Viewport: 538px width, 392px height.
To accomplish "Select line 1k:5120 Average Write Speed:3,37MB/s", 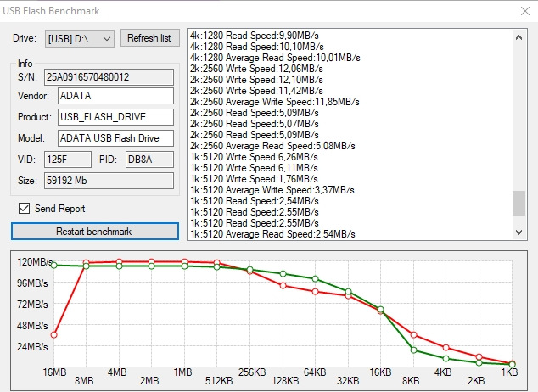I will (x=272, y=190).
